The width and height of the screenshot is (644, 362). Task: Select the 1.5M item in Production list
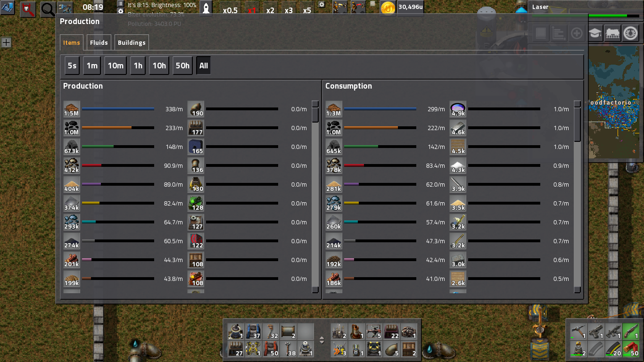point(72,109)
